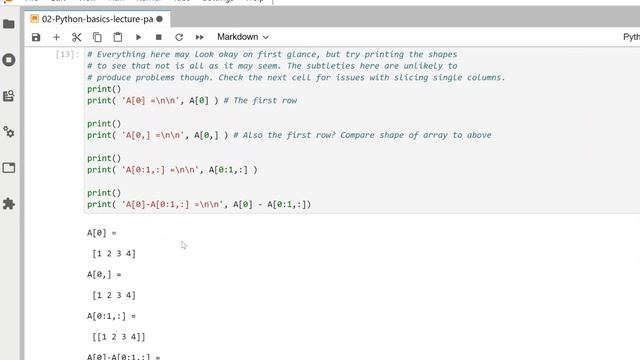Click the output label 'A[0:1,:] ='
This screenshot has width=640, height=360.
111,316
